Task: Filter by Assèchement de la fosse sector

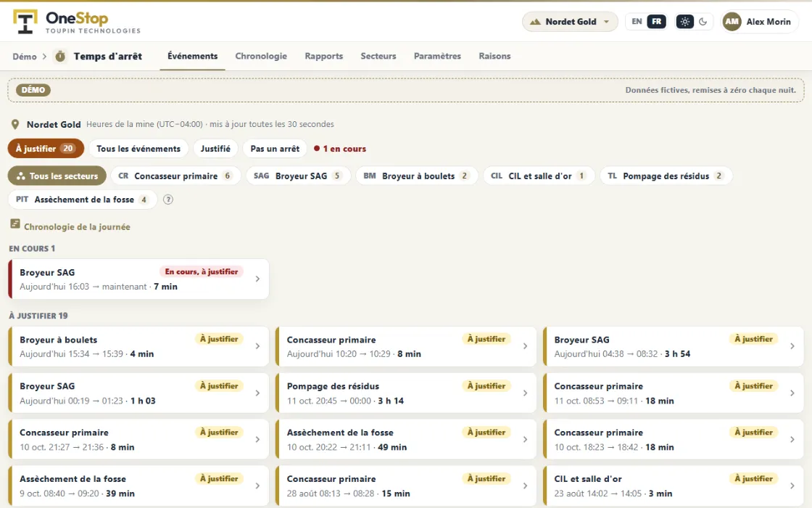Action: [x=83, y=200]
